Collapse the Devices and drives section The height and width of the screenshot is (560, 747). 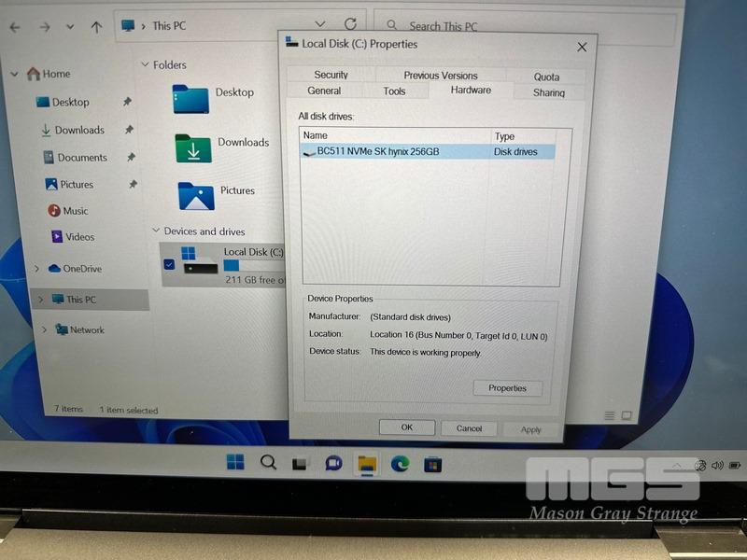point(155,231)
